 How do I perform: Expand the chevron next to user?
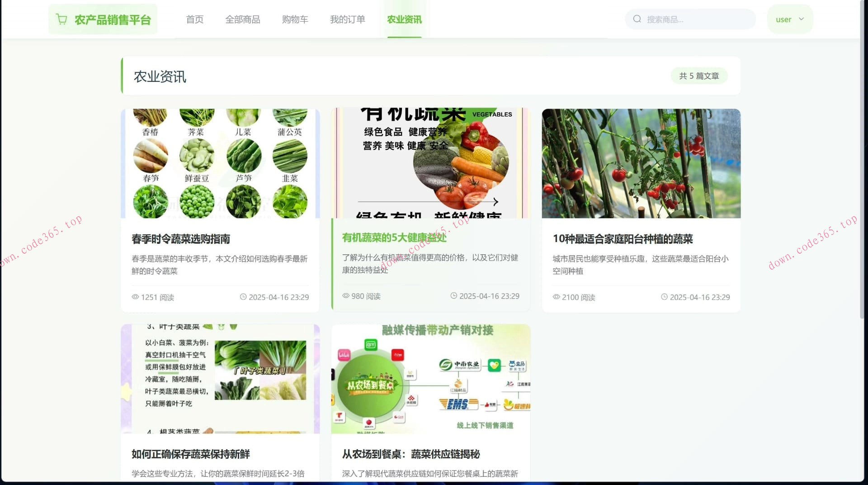(801, 19)
